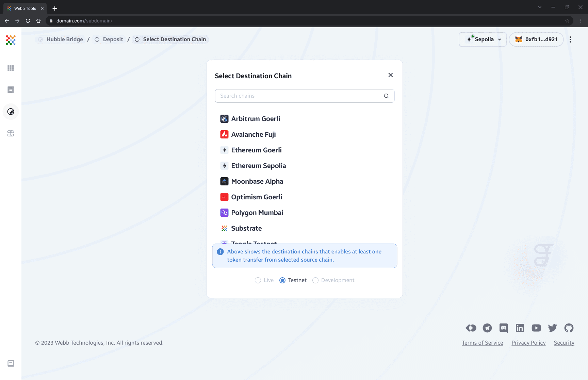Choose Ethereum Sepolia chain
Image resolution: width=588 pixels, height=380 pixels.
(305, 166)
